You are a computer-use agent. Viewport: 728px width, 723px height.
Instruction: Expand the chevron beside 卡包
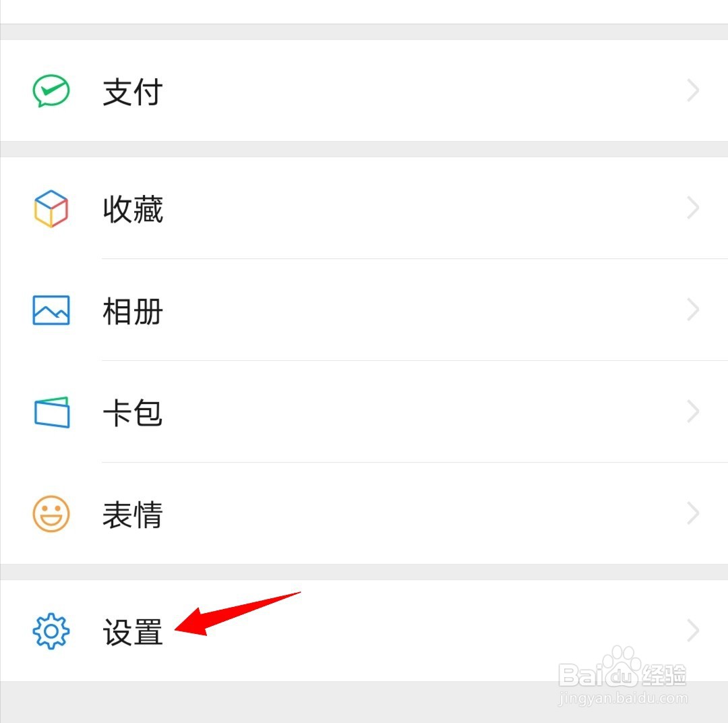coord(693,411)
